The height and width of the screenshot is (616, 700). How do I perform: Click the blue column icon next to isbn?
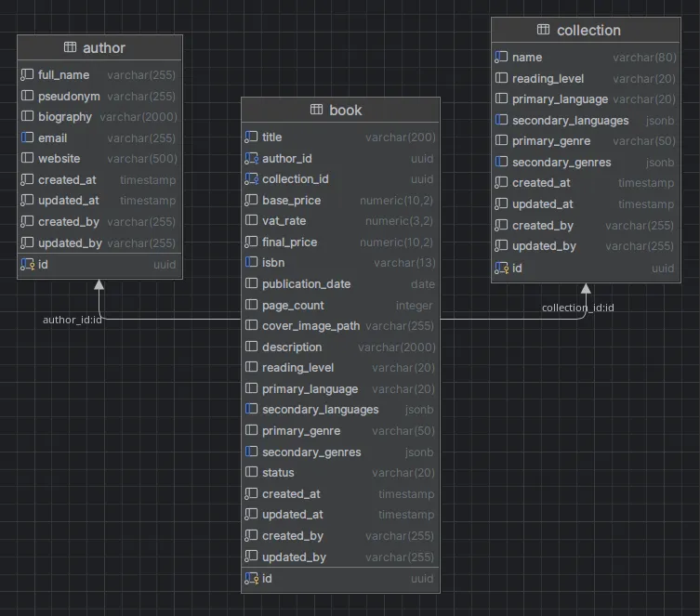click(x=251, y=262)
